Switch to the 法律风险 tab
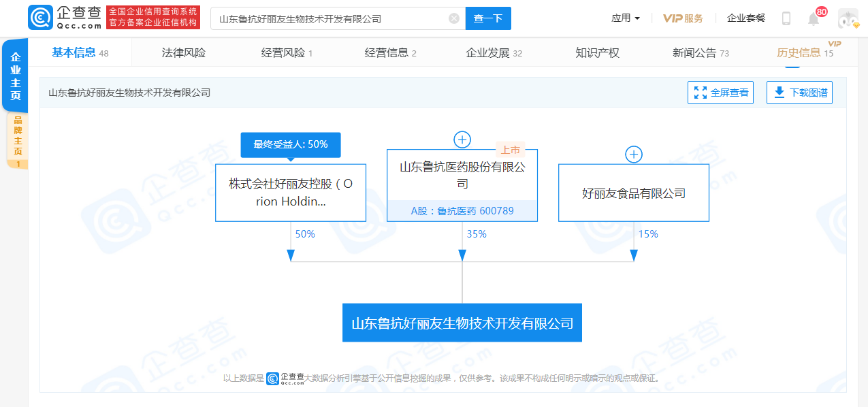 184,53
